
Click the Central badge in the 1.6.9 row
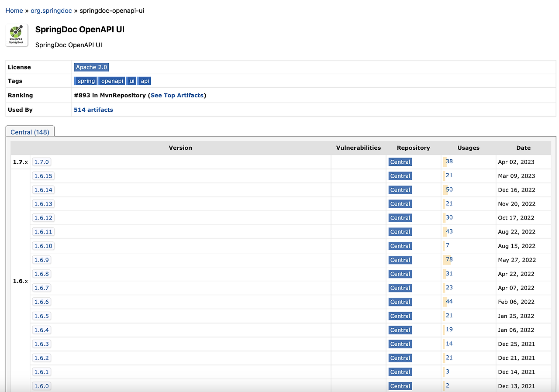[400, 260]
